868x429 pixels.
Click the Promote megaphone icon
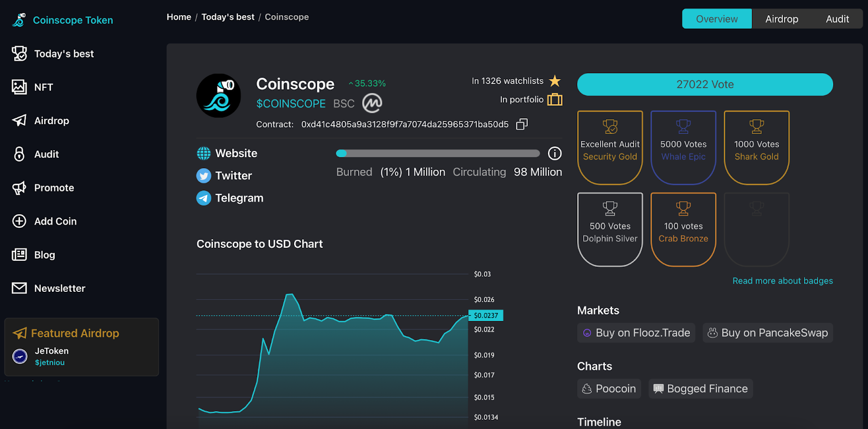[x=20, y=188]
